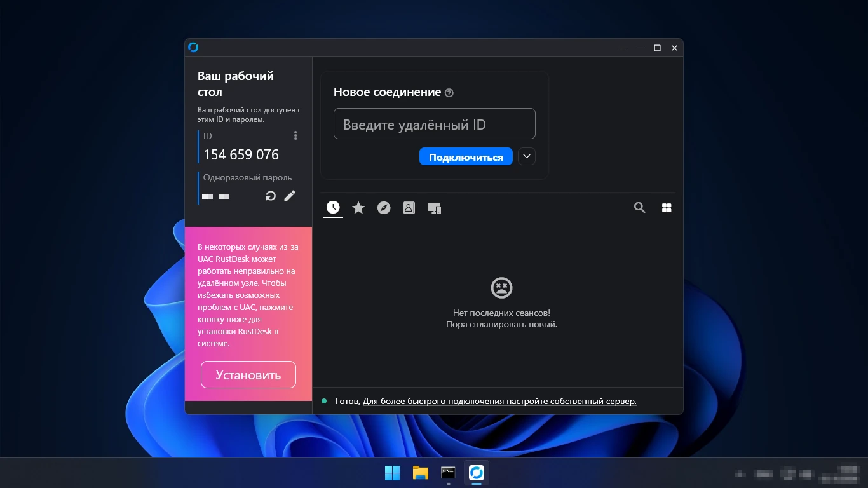Click the Подключиться button
The image size is (868, 488).
coord(466,157)
